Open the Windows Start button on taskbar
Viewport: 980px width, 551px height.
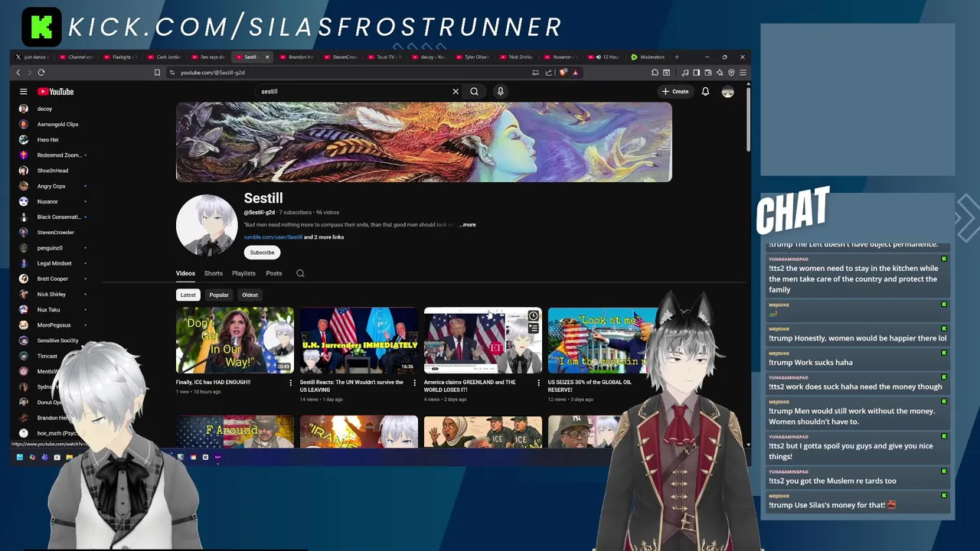[x=20, y=457]
